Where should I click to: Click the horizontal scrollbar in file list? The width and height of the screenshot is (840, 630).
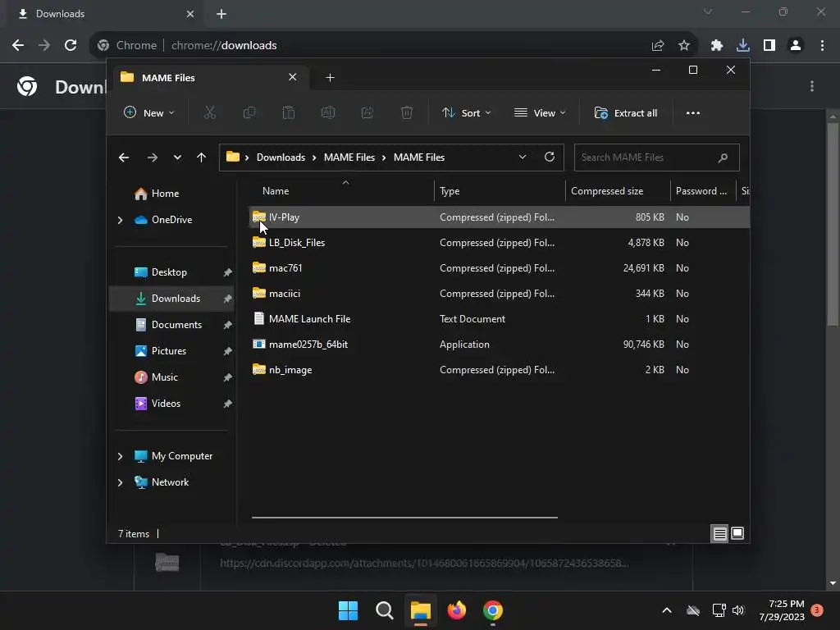404,518
